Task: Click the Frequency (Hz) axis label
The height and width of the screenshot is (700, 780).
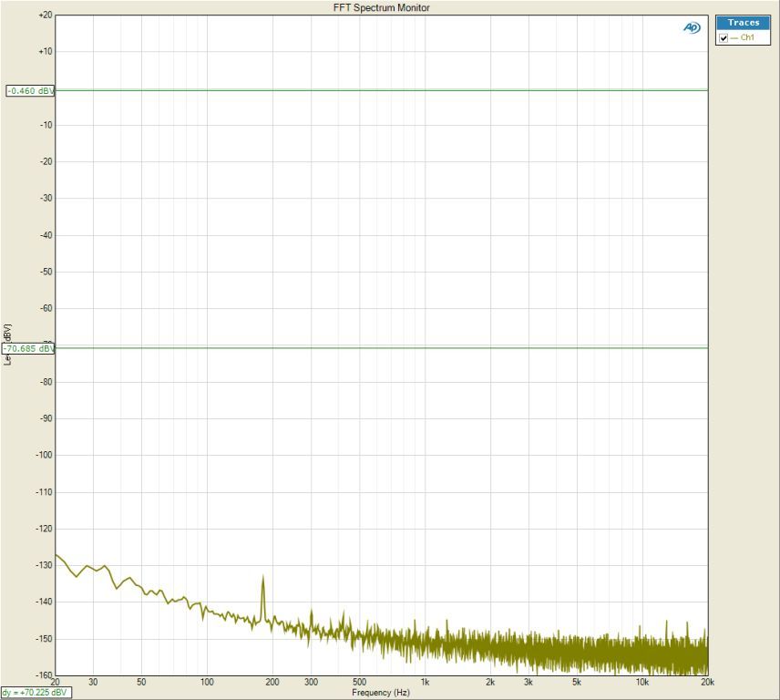Action: tap(381, 693)
